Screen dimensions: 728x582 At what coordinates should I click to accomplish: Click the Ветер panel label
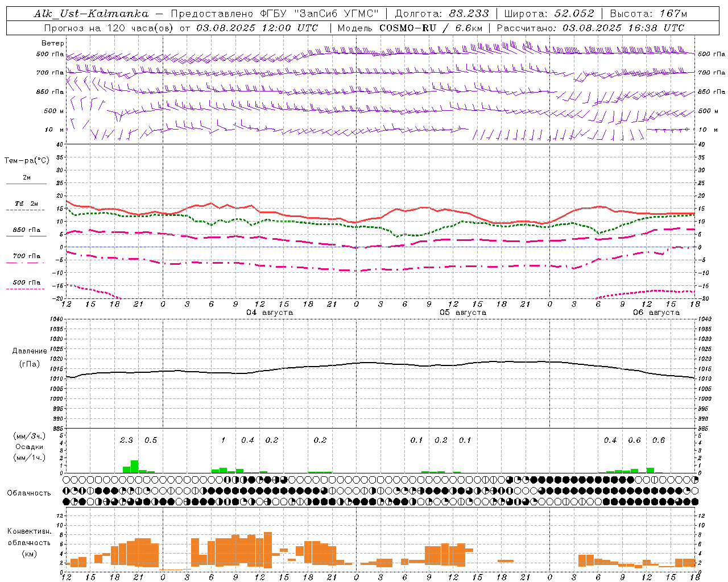[x=53, y=43]
